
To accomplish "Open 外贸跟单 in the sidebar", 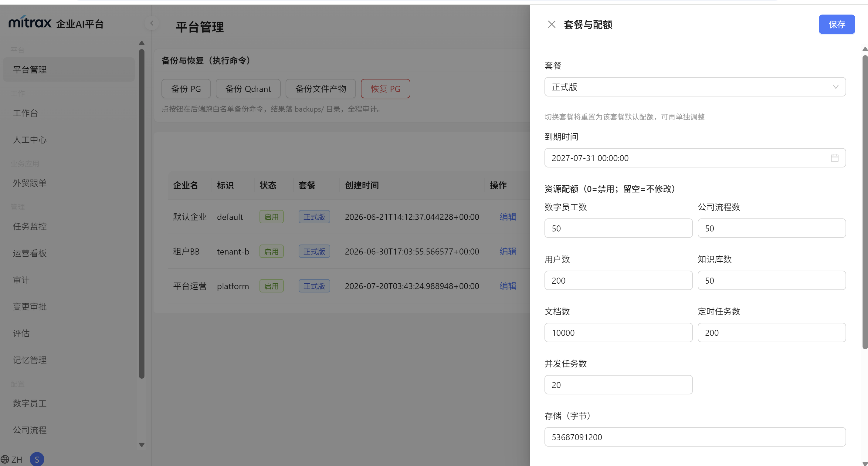I will (x=69, y=183).
